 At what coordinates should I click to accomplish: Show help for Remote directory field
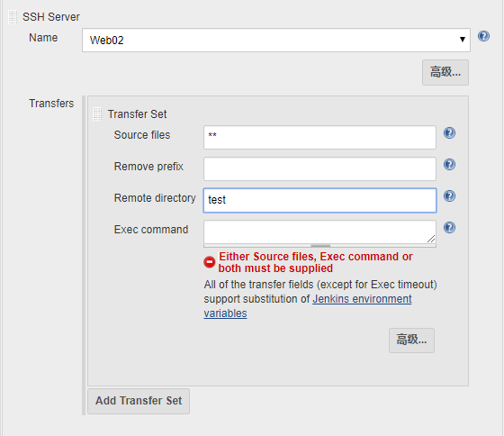[x=449, y=196]
